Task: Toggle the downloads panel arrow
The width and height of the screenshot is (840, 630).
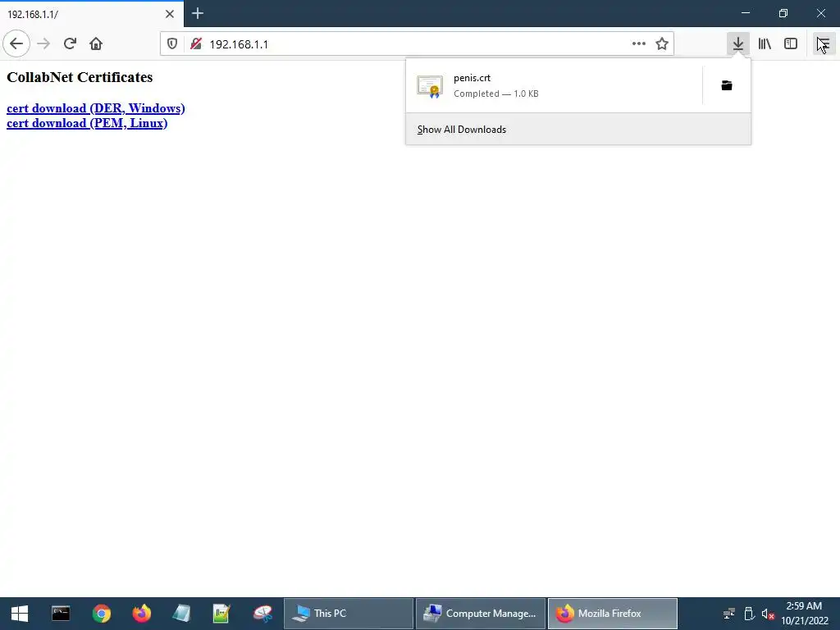Action: coord(738,44)
